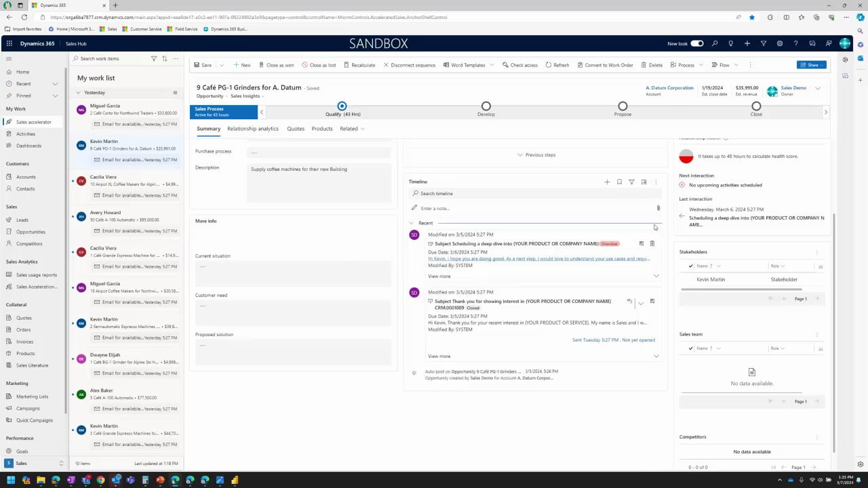Switch to the Relationship analytics tab
868x488 pixels.
pos(252,129)
